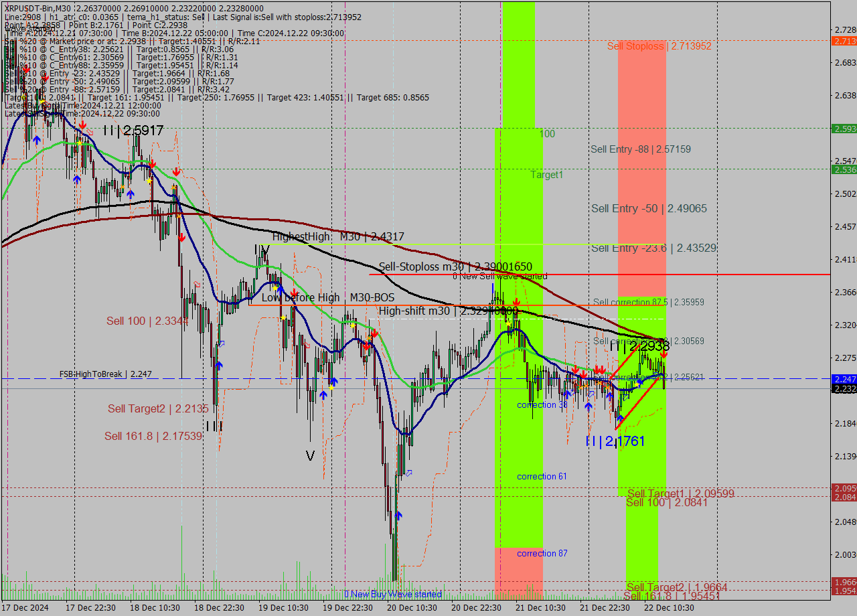This screenshot has height=616, width=857.
Task: Click the orange 2.713 price axis tag
Action: [843, 42]
